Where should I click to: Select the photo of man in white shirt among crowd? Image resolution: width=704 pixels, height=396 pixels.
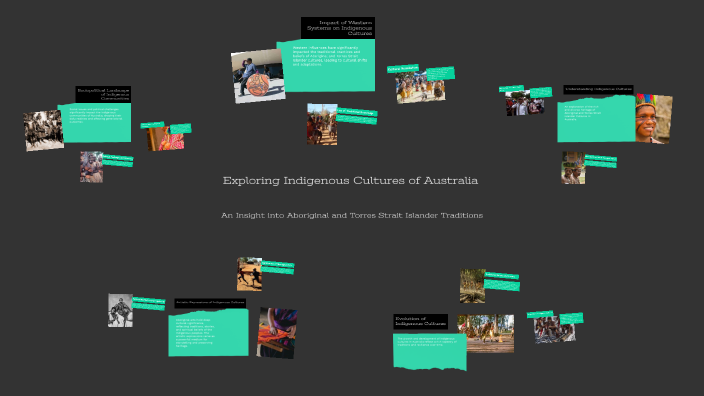coord(525,104)
